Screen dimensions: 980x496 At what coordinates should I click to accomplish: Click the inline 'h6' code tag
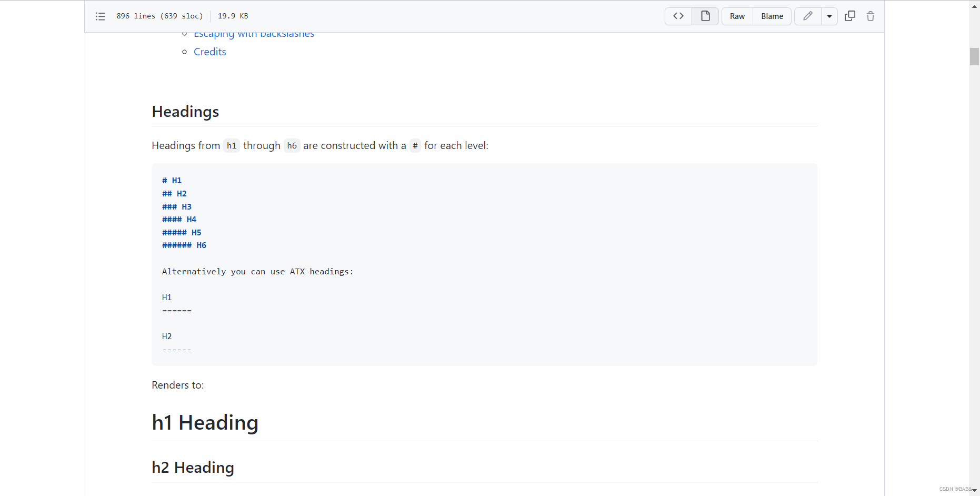[292, 146]
